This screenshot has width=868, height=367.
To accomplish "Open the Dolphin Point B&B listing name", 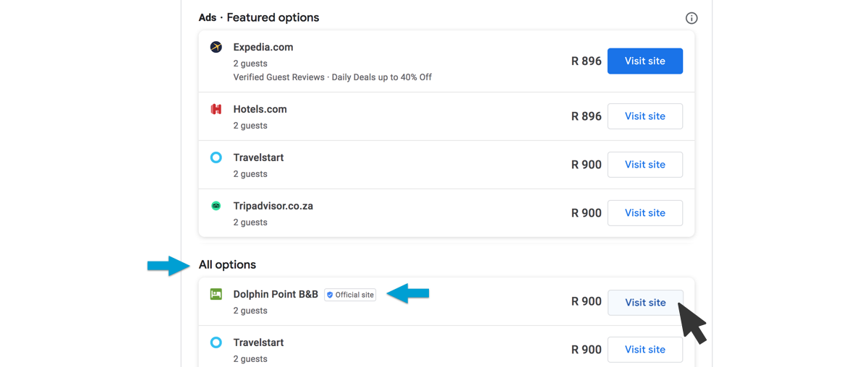I will 276,294.
